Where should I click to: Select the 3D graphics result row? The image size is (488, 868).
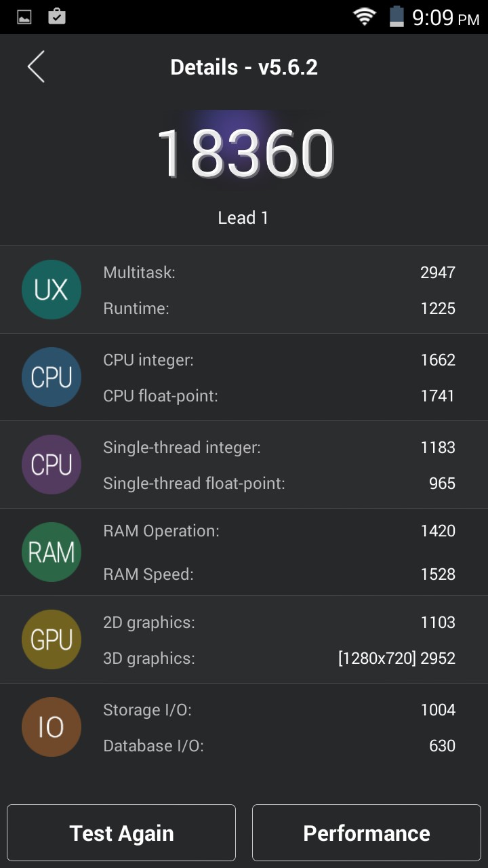tap(279, 658)
